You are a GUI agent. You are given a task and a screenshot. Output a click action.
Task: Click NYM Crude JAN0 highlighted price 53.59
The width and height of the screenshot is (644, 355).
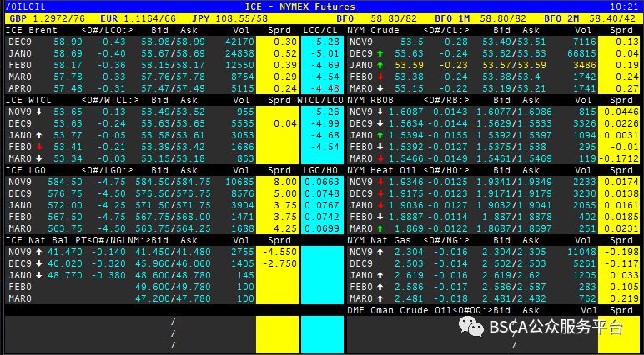click(x=409, y=65)
